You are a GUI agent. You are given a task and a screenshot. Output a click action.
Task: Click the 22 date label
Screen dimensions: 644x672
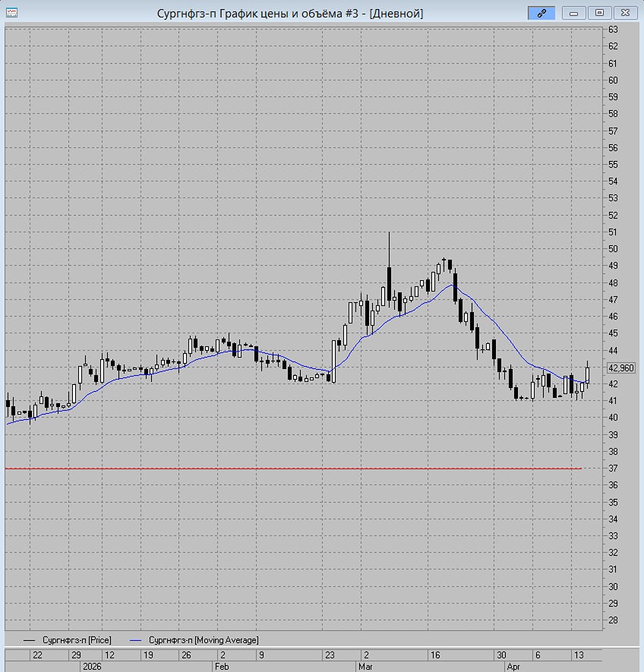(x=38, y=655)
